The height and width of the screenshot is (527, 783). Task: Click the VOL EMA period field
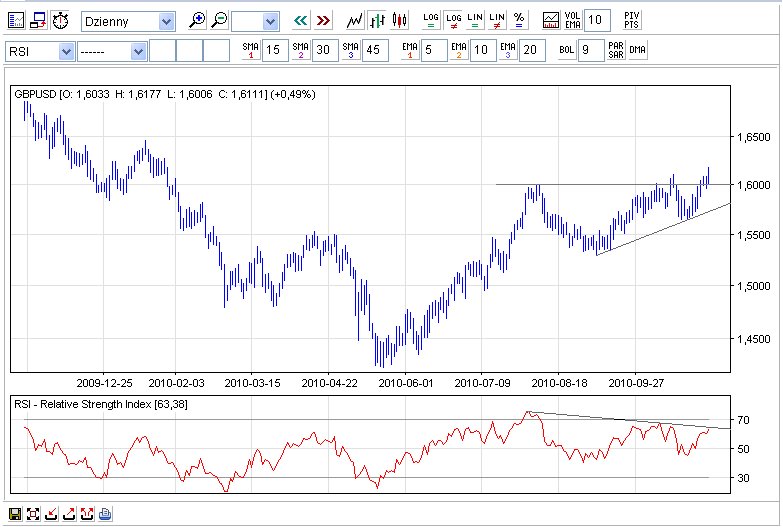point(596,20)
